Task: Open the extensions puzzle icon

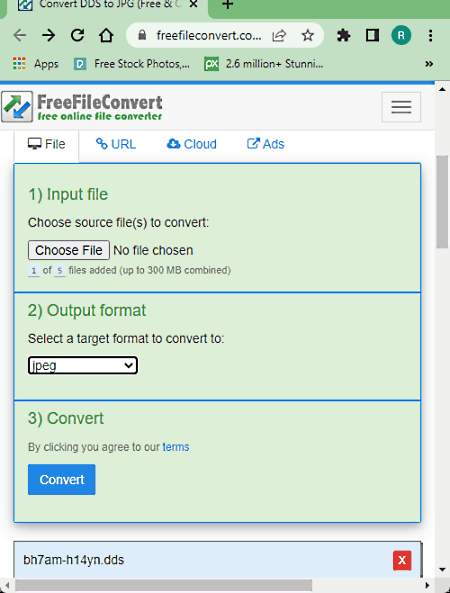Action: (x=344, y=36)
